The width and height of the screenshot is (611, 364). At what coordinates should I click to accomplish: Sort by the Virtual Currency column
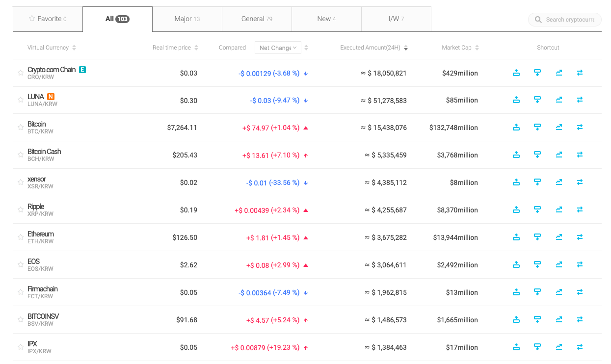tap(52, 48)
